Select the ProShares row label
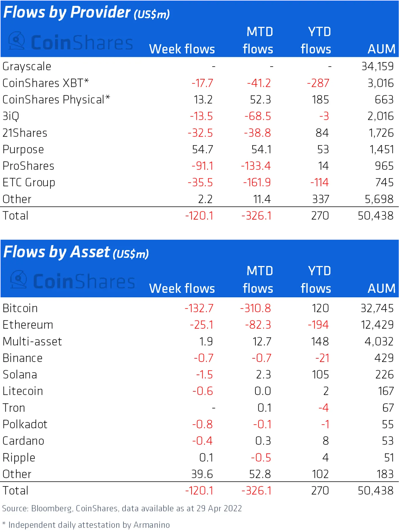399x532 pixels. [x=28, y=166]
